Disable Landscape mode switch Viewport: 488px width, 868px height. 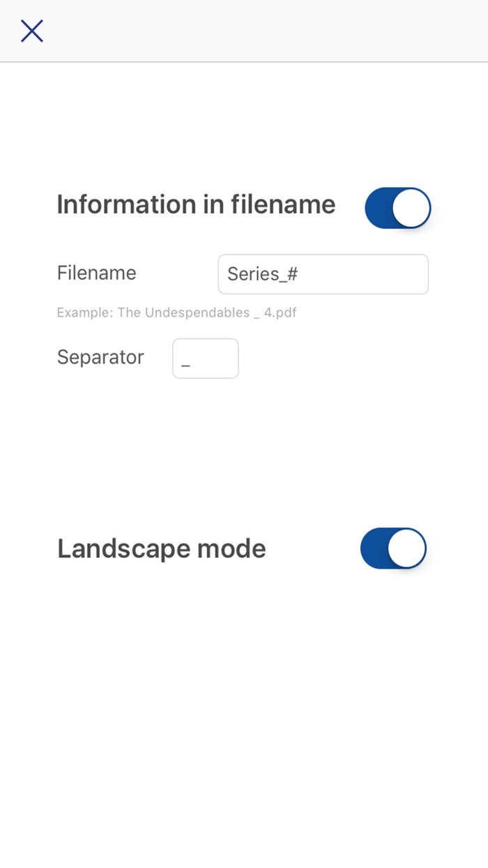(393, 548)
